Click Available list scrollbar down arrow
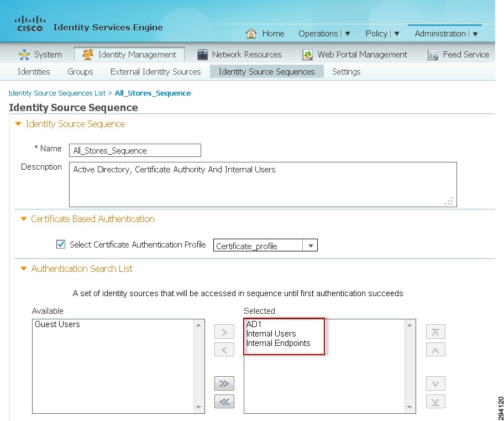 click(x=198, y=408)
